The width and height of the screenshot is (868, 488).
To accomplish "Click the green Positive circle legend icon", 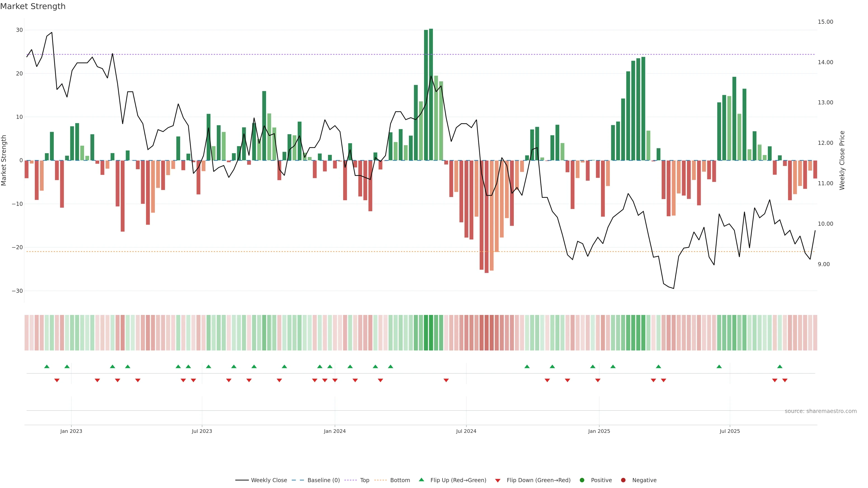I will click(582, 480).
